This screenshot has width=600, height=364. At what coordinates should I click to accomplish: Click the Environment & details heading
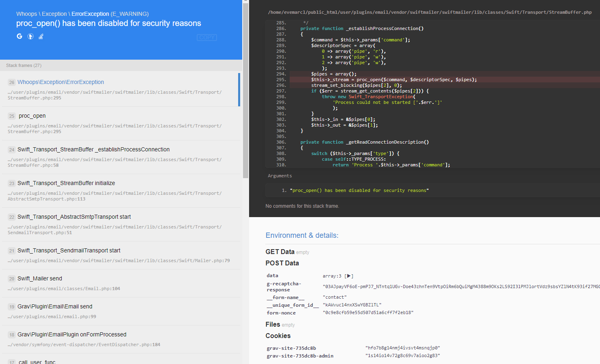[x=302, y=235]
